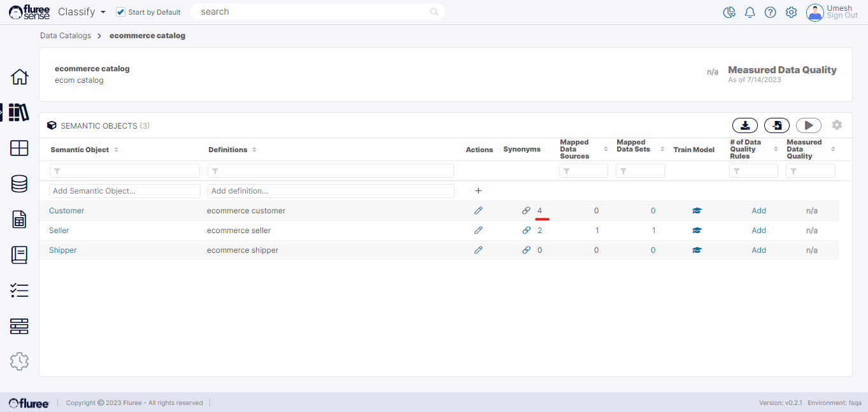Click the Train Model icon for Seller

tap(697, 231)
